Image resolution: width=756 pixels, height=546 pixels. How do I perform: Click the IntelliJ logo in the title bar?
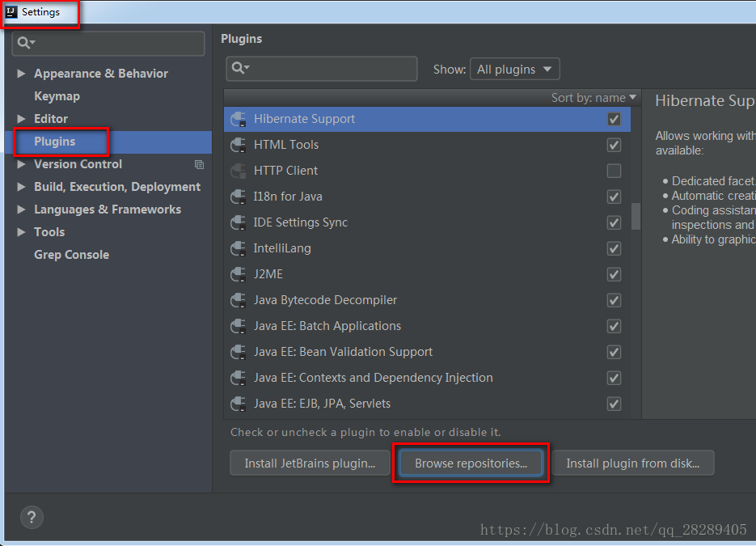click(x=11, y=12)
